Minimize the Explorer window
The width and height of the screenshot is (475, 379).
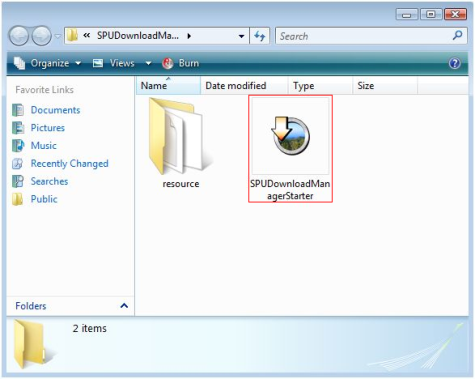tap(406, 14)
